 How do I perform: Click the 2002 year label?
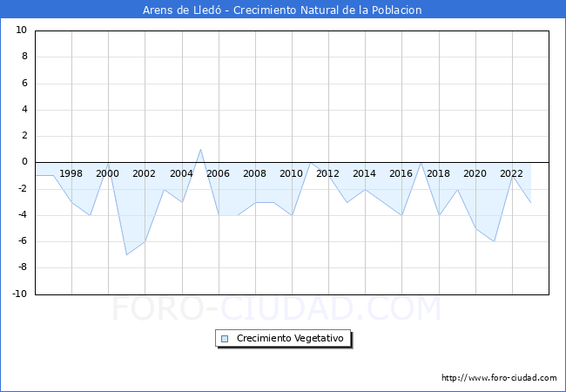pyautogui.click(x=144, y=173)
